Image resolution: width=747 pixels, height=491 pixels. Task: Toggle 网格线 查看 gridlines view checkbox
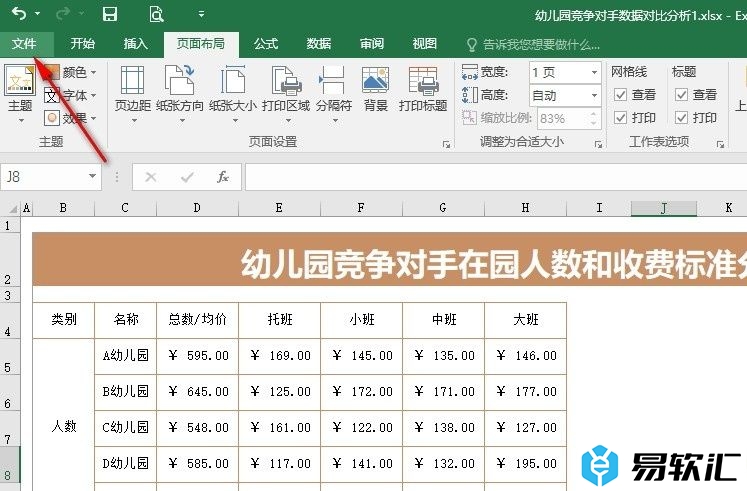coord(620,95)
